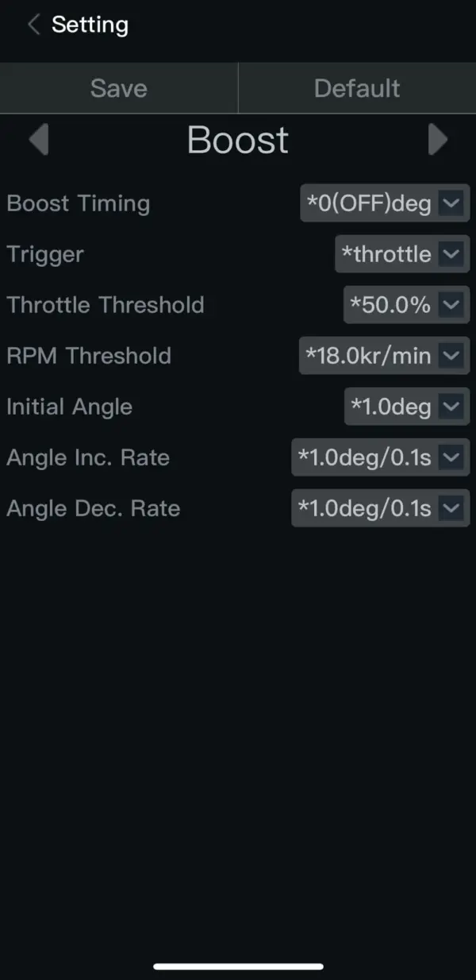Open the Angle Inc. Rate selector
Screen dimensions: 476x980
point(379,457)
